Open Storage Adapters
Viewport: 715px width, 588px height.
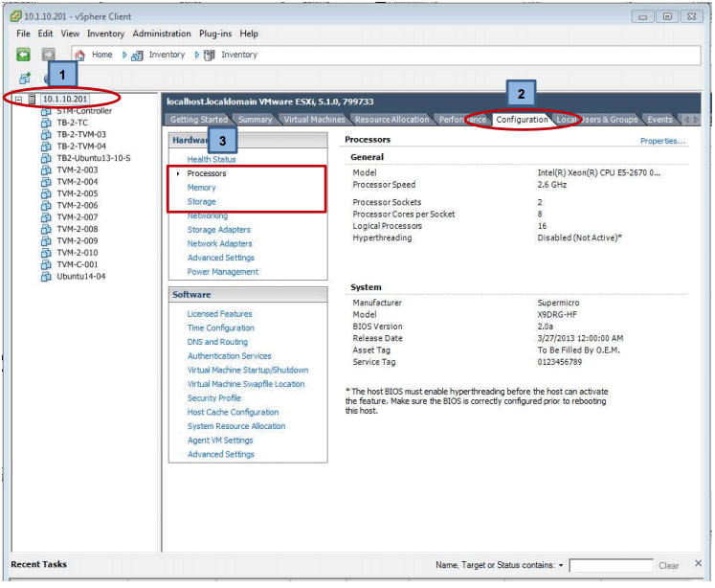pos(219,230)
